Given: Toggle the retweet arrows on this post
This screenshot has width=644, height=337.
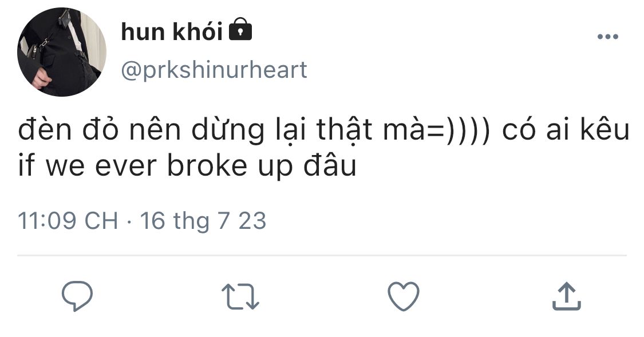Looking at the screenshot, I should coord(240,296).
